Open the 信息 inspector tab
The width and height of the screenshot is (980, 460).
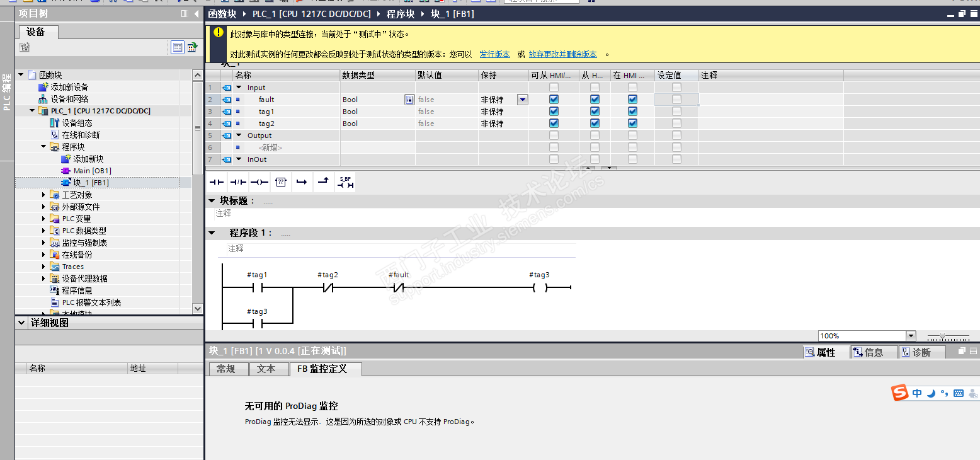click(x=874, y=352)
